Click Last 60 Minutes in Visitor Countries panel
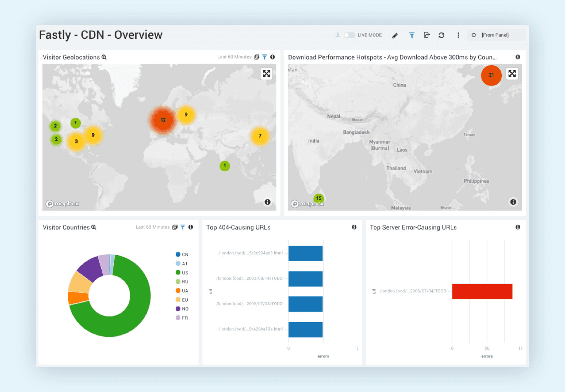The image size is (565, 392). pos(153,227)
